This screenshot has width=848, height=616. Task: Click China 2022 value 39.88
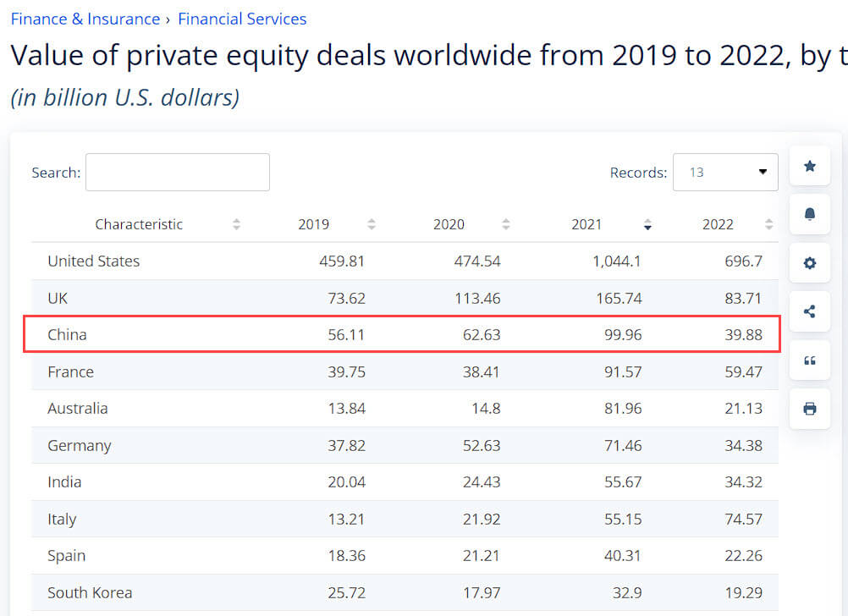click(744, 335)
